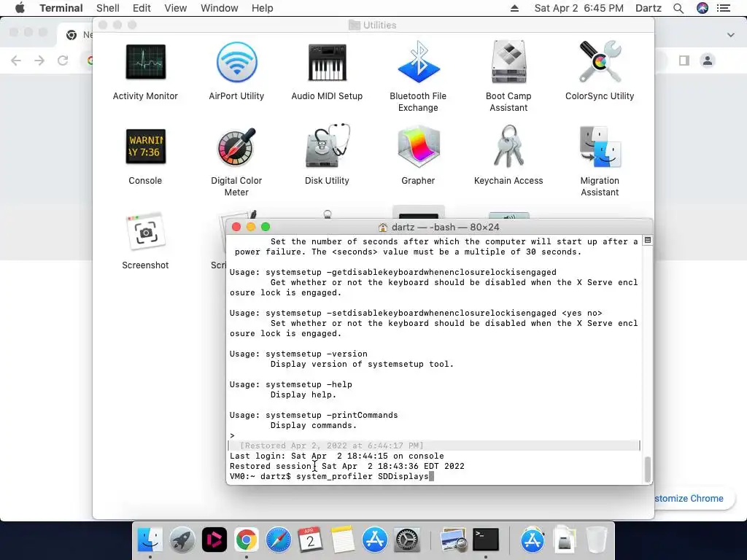Click the Spotlight search icon
Viewport: 747px width, 560px height.
pos(678,8)
